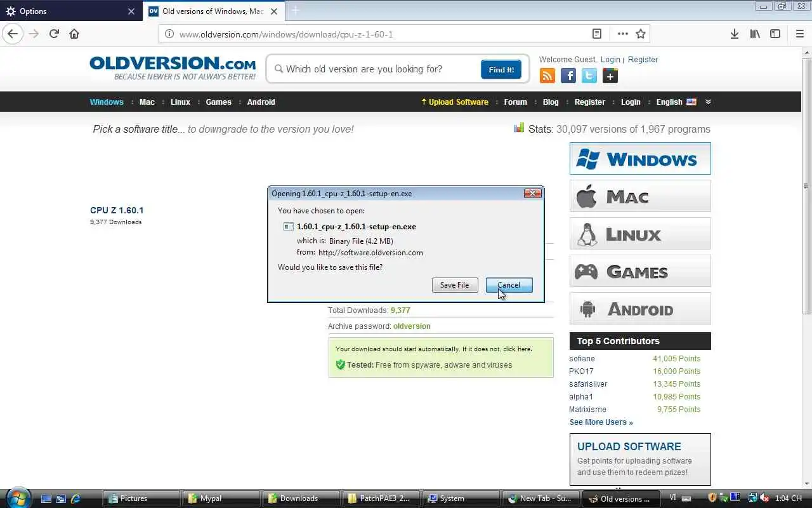812x508 pixels.
Task: Open the Mac navigation menu item
Action: [147, 102]
